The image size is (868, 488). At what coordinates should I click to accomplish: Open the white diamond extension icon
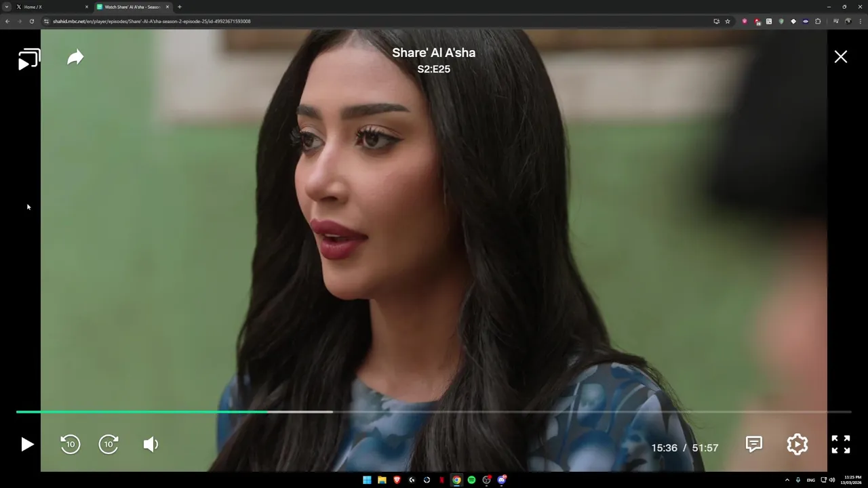coord(793,21)
